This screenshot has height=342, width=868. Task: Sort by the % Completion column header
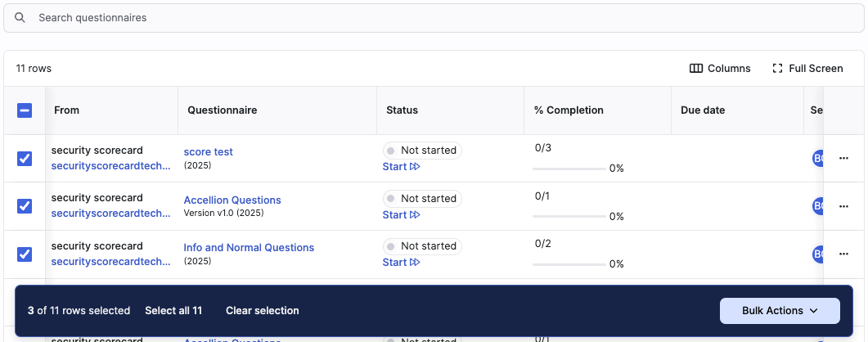pyautogui.click(x=569, y=110)
